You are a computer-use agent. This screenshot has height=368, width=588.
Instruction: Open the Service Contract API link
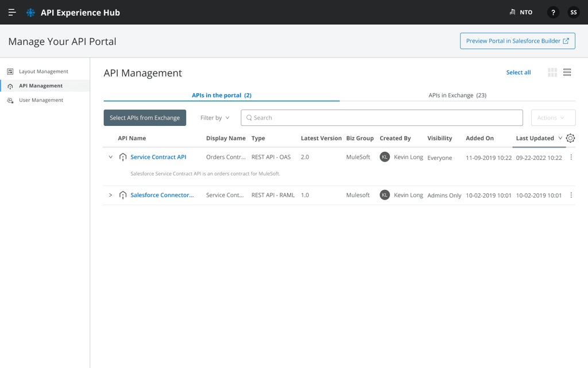(158, 158)
